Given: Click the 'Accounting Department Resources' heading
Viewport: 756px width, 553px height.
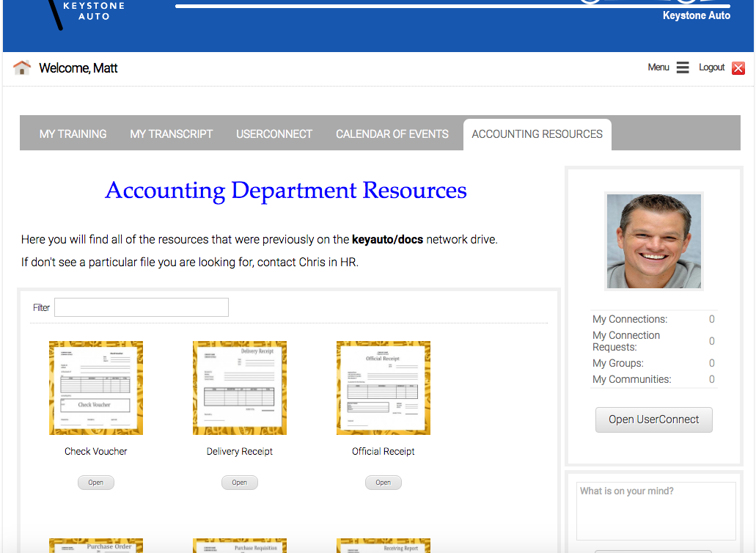Looking at the screenshot, I should [286, 191].
